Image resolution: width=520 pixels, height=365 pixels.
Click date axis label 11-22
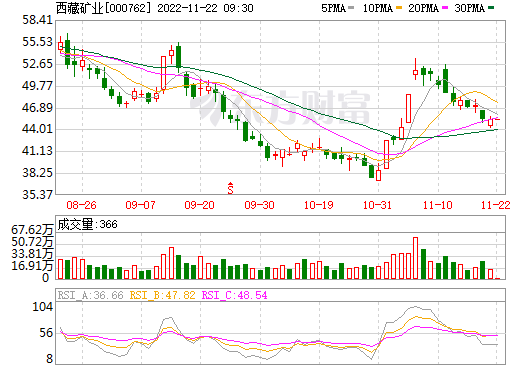[496, 205]
